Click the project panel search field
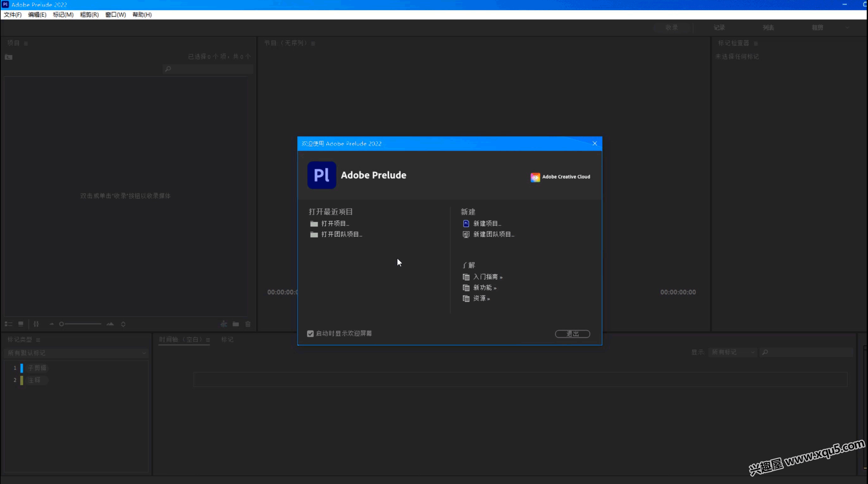This screenshot has width=868, height=484. 208,69
